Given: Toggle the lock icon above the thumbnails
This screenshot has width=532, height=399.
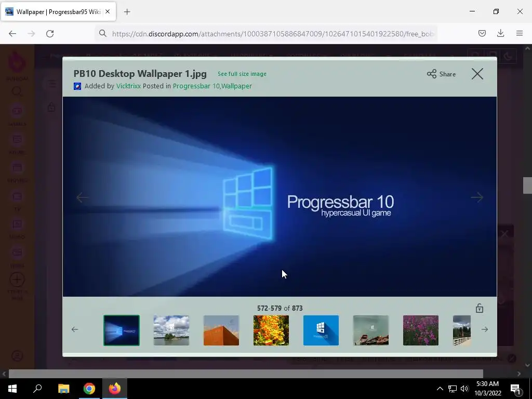Looking at the screenshot, I should coord(479,308).
